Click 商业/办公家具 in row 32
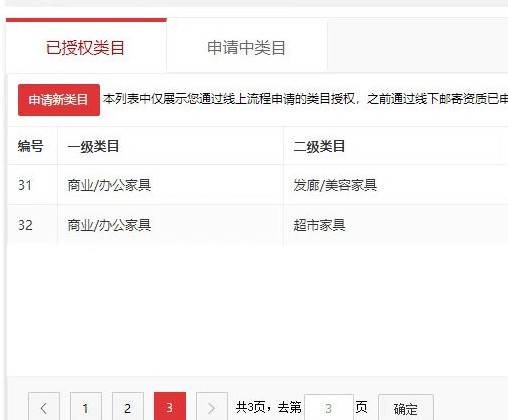Screen dimensions: 508x420 click(x=109, y=225)
